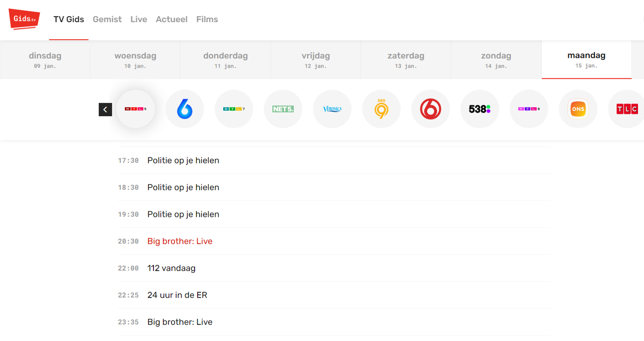Select the maandag 15 jan. tab

[x=587, y=60]
